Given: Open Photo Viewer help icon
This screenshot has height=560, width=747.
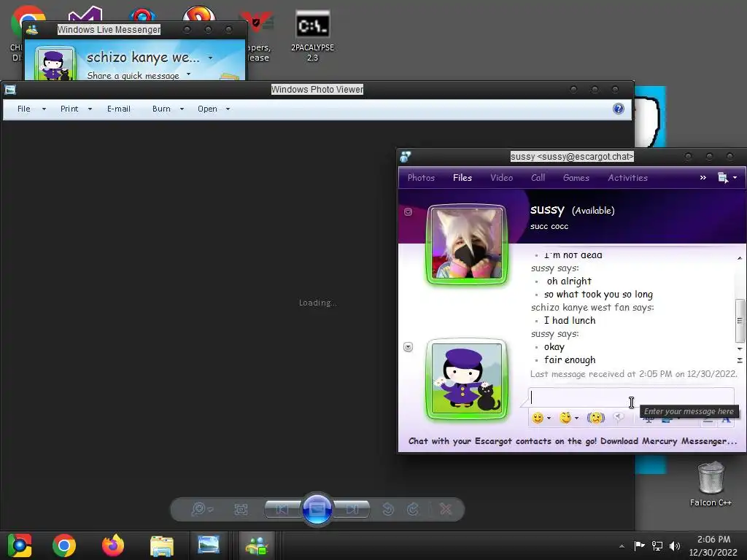Looking at the screenshot, I should (619, 109).
